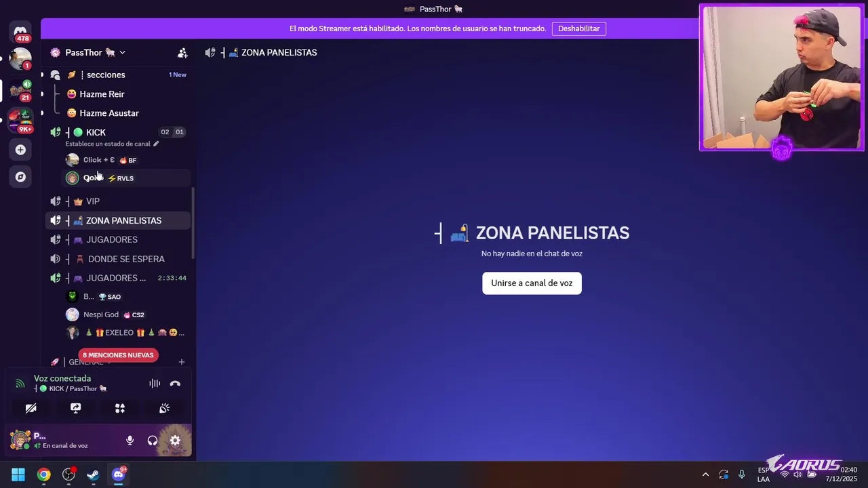Toggle the noise suppression waveform icon
This screenshot has height=488, width=868.
pos(155,384)
